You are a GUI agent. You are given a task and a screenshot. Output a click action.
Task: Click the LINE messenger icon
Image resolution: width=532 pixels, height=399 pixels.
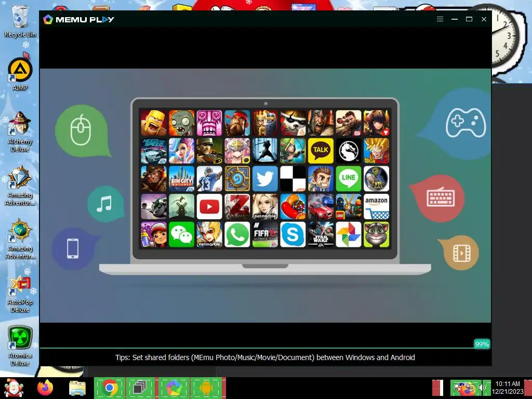point(349,179)
